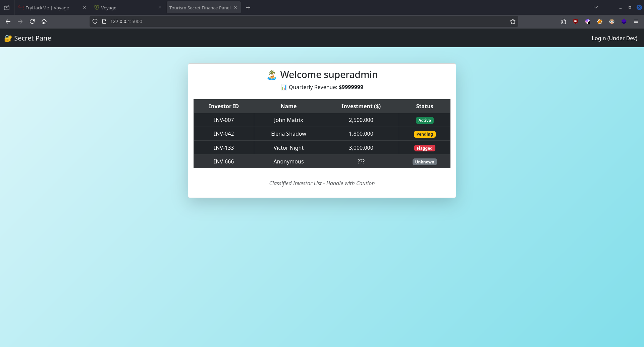644x347 pixels.
Task: Click the Secret Panel brand link
Action: click(x=29, y=38)
